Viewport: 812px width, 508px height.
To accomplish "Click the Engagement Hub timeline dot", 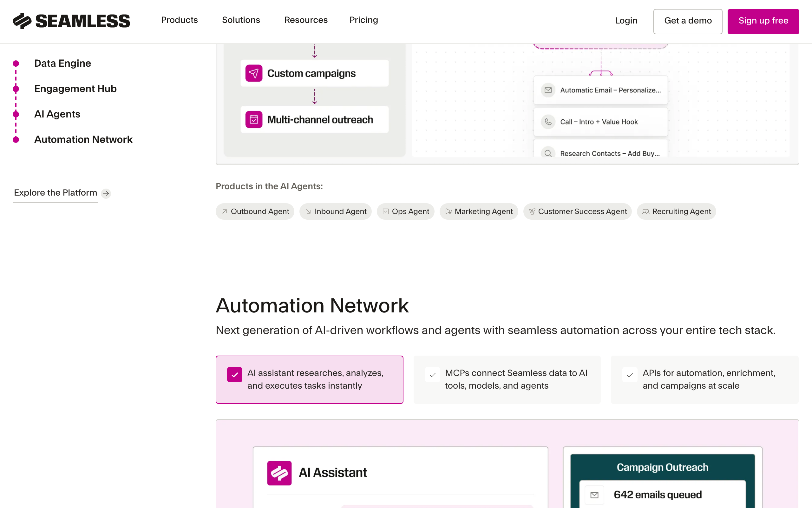I will [16, 89].
